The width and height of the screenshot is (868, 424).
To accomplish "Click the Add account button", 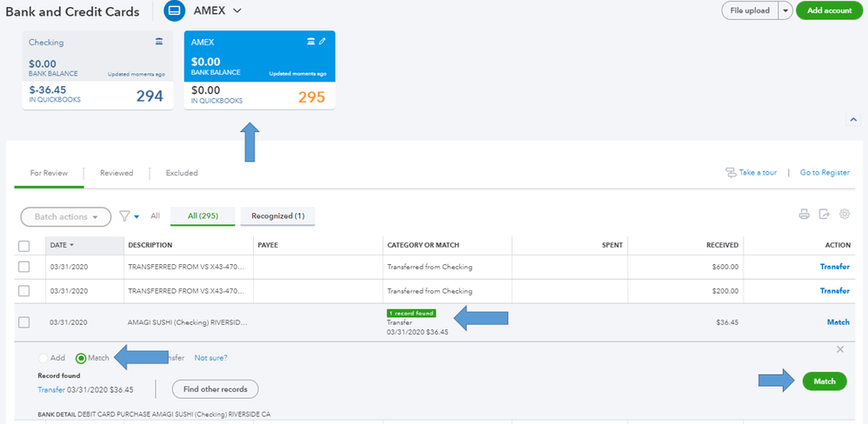I will coord(829,10).
